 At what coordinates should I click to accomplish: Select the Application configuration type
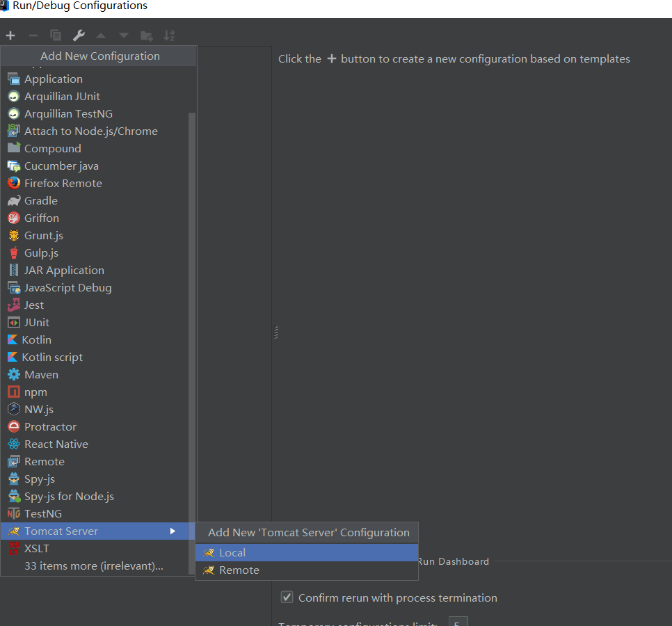pos(95,79)
